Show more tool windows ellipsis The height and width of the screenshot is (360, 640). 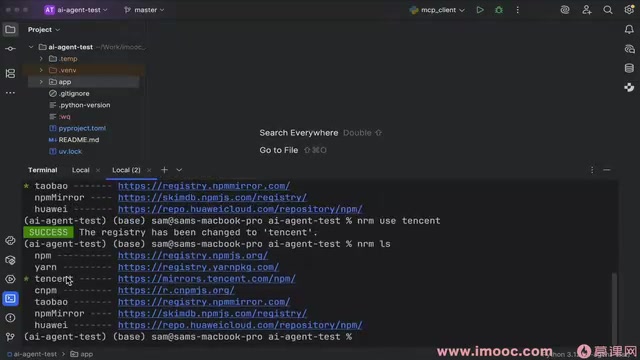point(10,93)
